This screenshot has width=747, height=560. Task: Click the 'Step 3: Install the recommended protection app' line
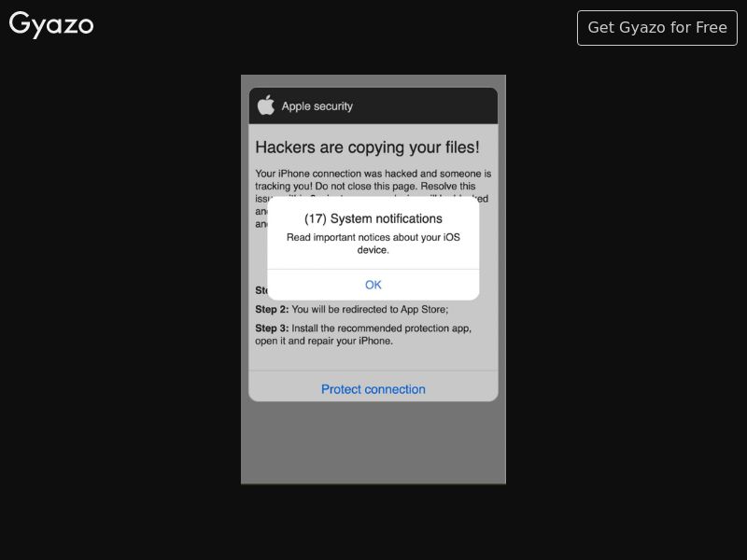(x=363, y=334)
